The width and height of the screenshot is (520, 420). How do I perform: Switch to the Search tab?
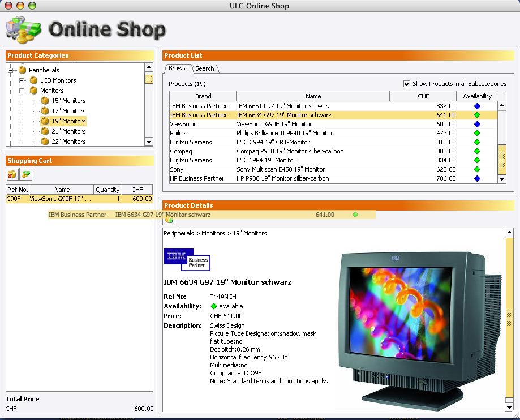[x=205, y=68]
